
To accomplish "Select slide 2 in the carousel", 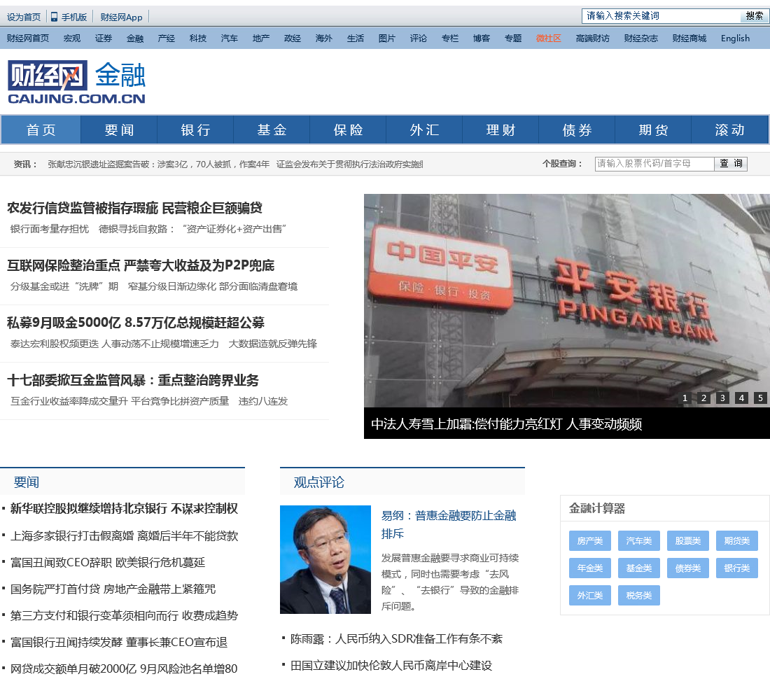I will pos(703,398).
